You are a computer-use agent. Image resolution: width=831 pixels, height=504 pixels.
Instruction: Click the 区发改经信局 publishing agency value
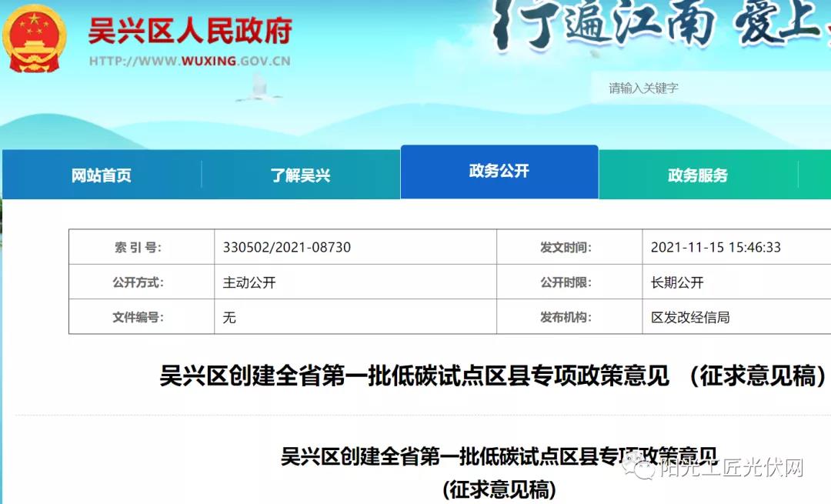[690, 317]
